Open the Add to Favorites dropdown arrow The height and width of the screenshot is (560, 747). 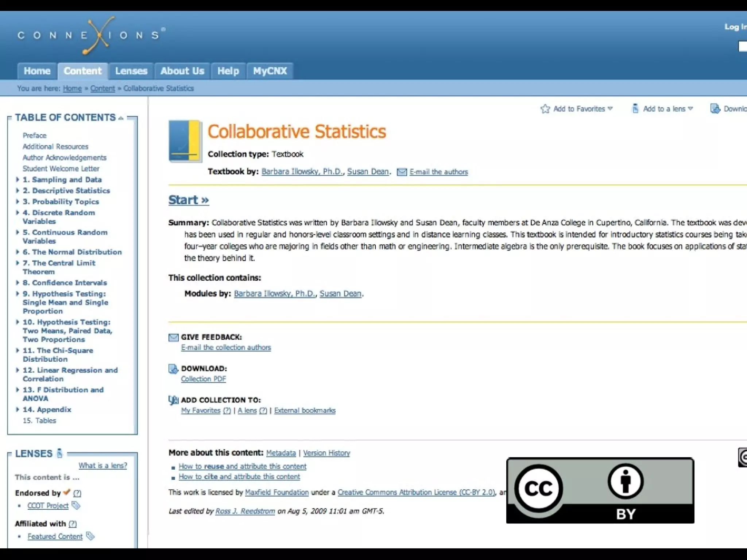pyautogui.click(x=610, y=109)
